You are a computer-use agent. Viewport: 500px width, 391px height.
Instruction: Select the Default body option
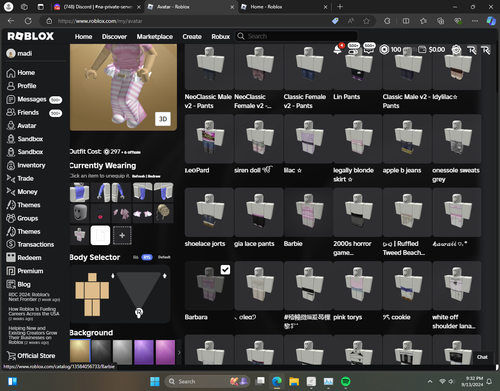click(164, 257)
